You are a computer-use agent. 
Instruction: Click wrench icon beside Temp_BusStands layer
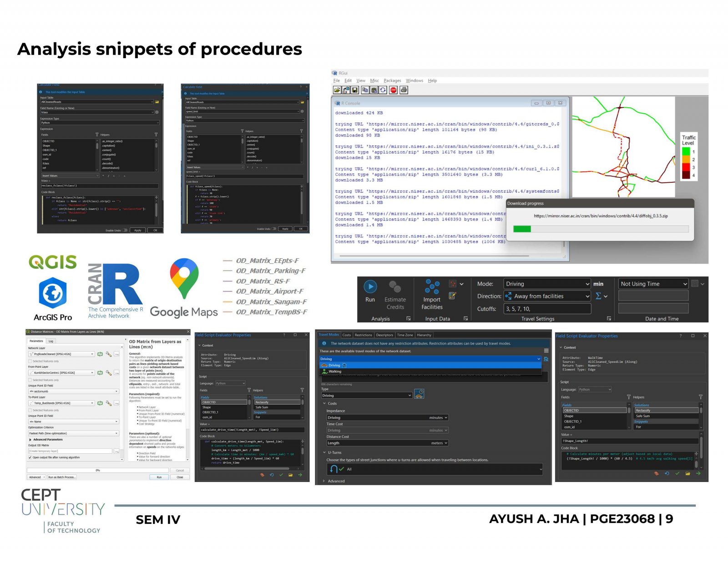pos(108,403)
